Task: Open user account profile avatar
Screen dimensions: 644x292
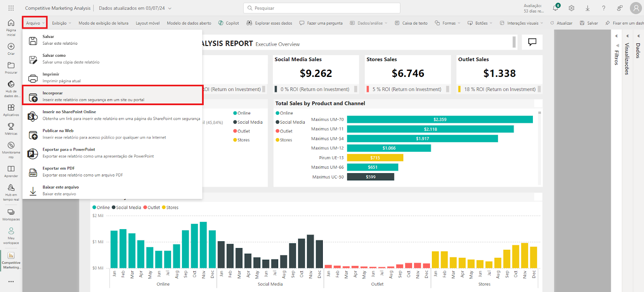Action: click(x=636, y=8)
